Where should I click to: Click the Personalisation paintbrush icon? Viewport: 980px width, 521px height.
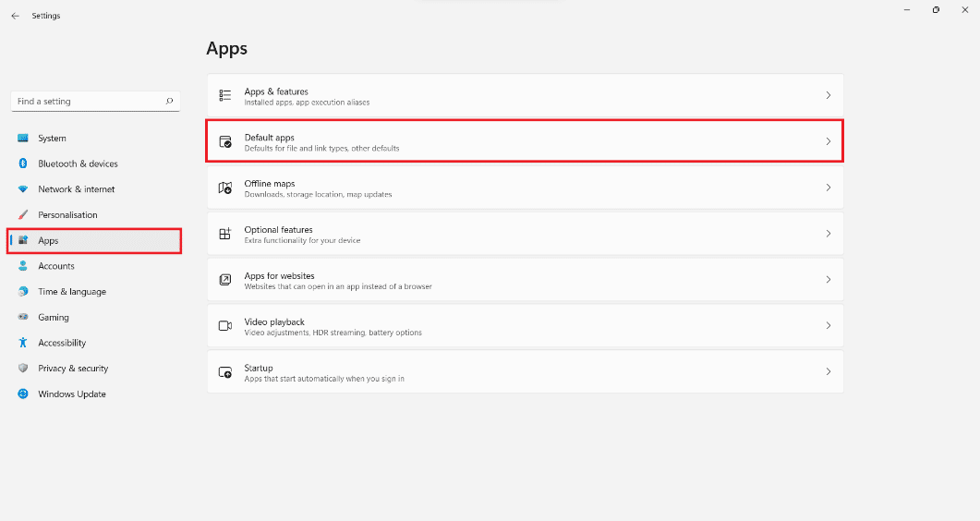coord(23,215)
